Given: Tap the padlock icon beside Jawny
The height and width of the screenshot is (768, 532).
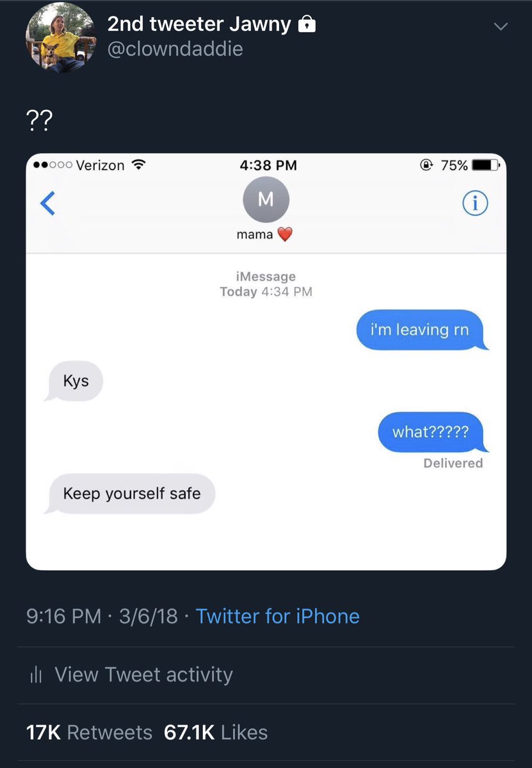Looking at the screenshot, I should (x=307, y=24).
